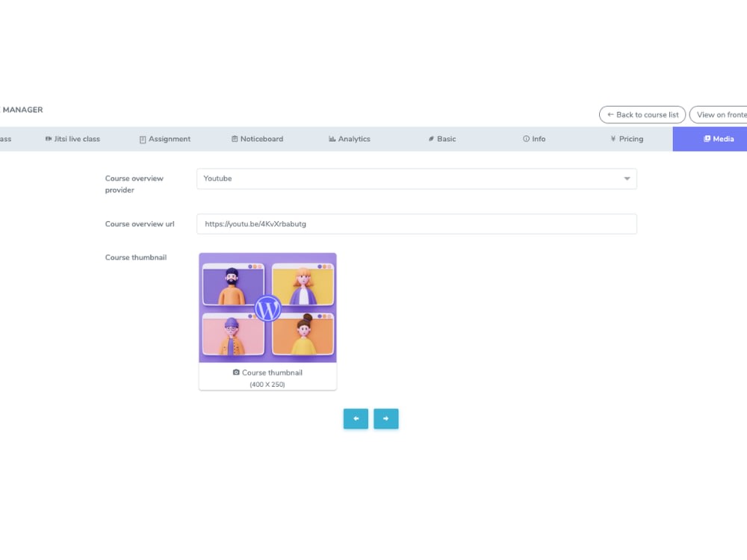The height and width of the screenshot is (560, 747).
Task: Click the View on frontend button
Action: (719, 115)
